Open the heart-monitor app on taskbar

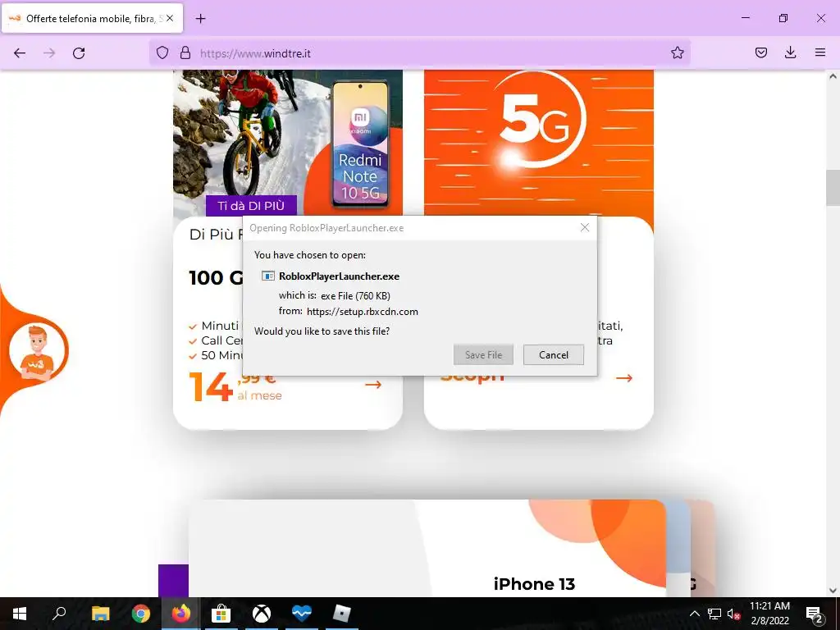pos(302,614)
